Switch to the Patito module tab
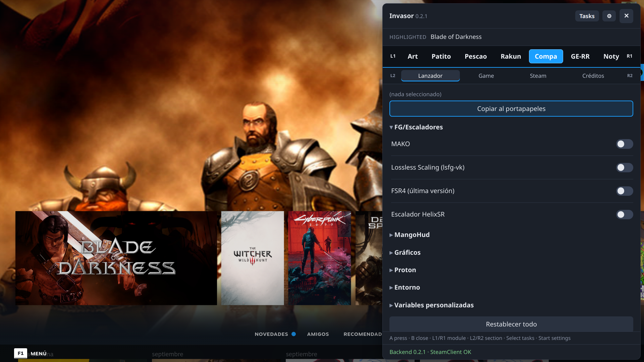 coord(441,56)
